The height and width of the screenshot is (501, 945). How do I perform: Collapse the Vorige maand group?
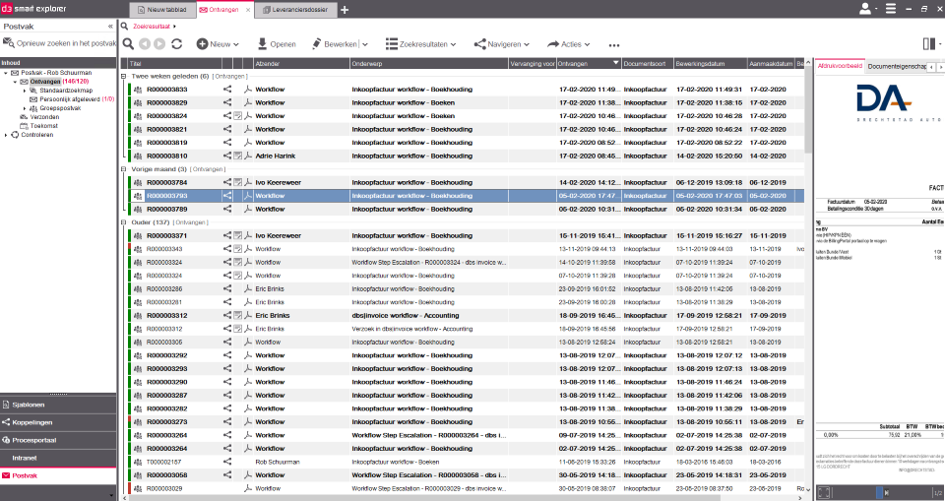(x=124, y=169)
